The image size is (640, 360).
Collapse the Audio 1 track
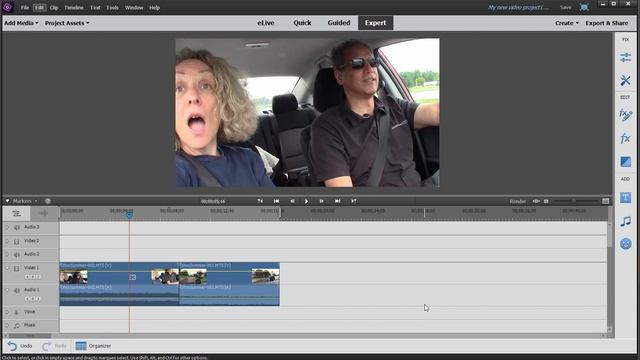click(7, 290)
